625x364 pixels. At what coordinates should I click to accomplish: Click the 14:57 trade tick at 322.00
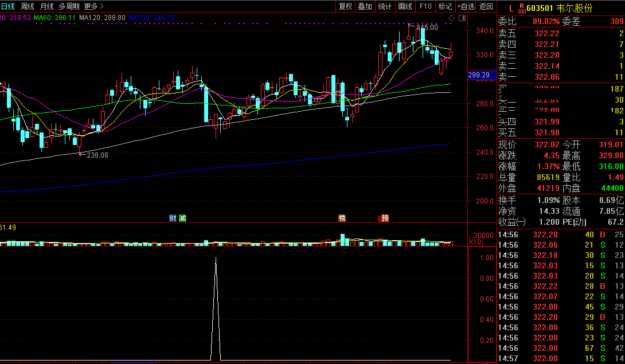pyautogui.click(x=561, y=358)
